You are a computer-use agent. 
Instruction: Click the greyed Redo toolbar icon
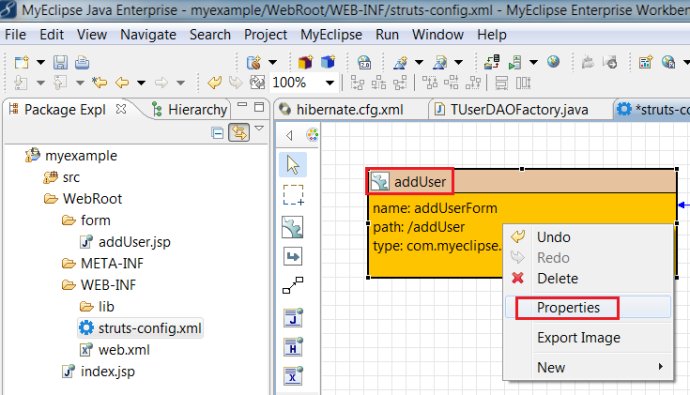[x=236, y=82]
